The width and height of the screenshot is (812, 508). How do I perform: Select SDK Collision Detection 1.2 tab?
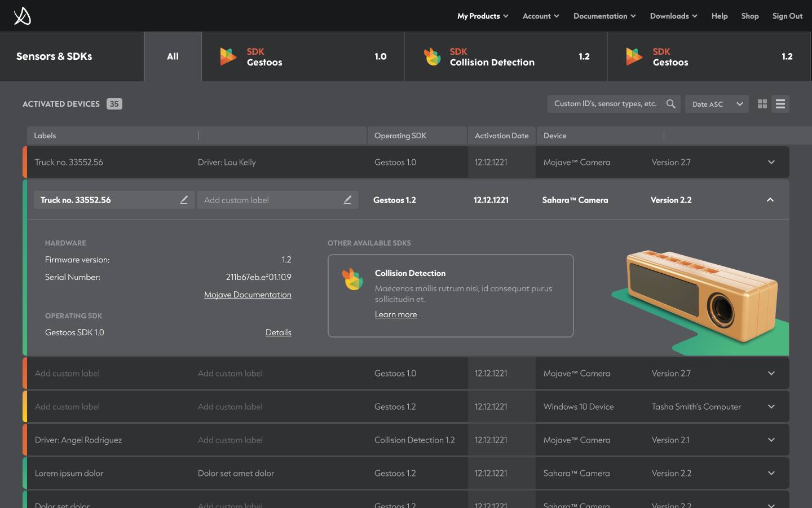pyautogui.click(x=506, y=56)
